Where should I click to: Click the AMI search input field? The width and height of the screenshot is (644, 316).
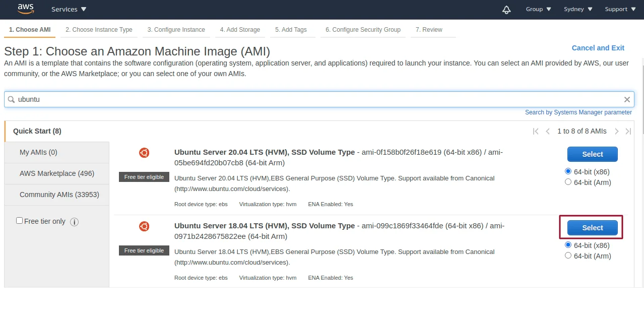[317, 99]
